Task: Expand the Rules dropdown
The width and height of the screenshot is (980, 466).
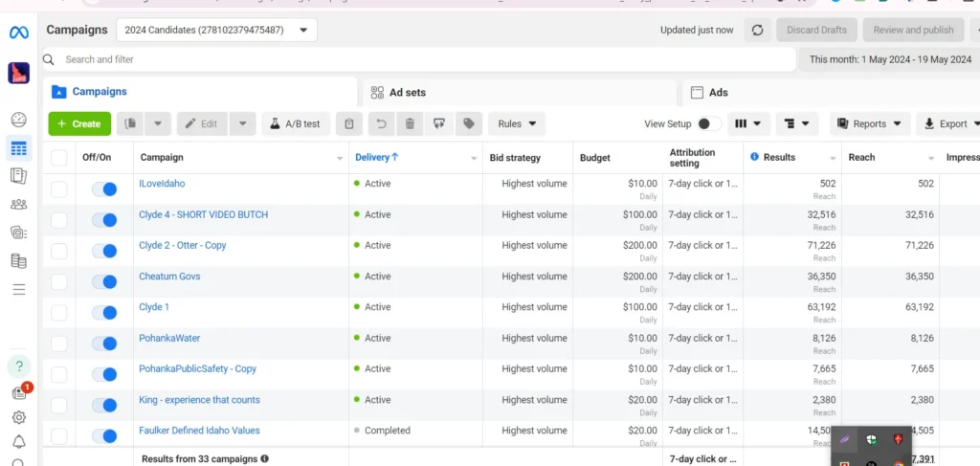Action: pos(517,123)
